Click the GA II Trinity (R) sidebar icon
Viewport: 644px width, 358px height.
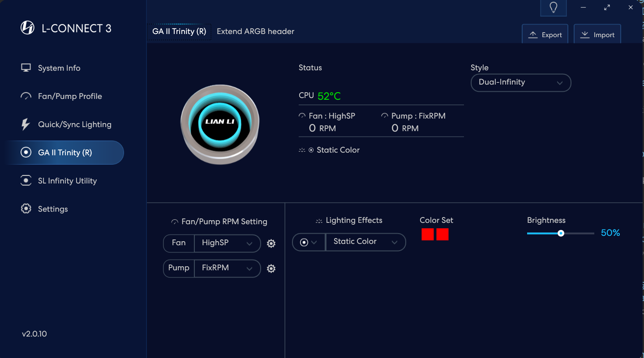[x=26, y=153]
